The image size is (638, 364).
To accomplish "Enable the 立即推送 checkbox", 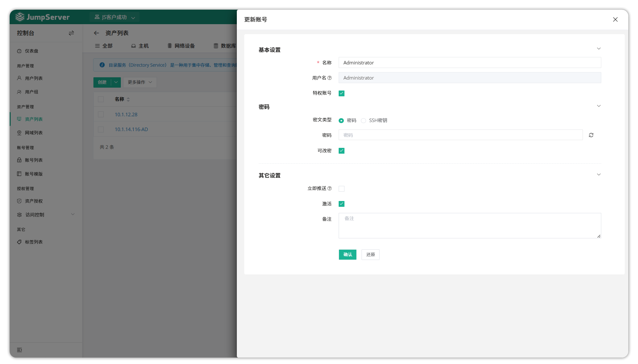I will 342,189.
